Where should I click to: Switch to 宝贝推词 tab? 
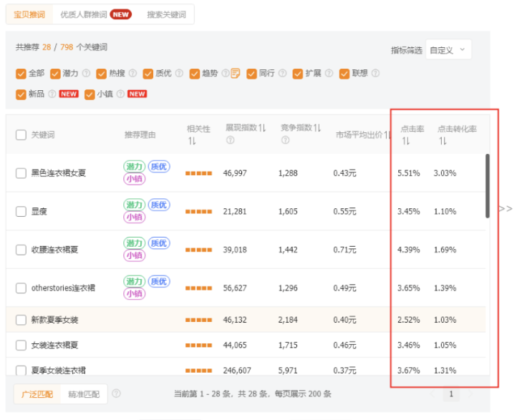tap(29, 14)
